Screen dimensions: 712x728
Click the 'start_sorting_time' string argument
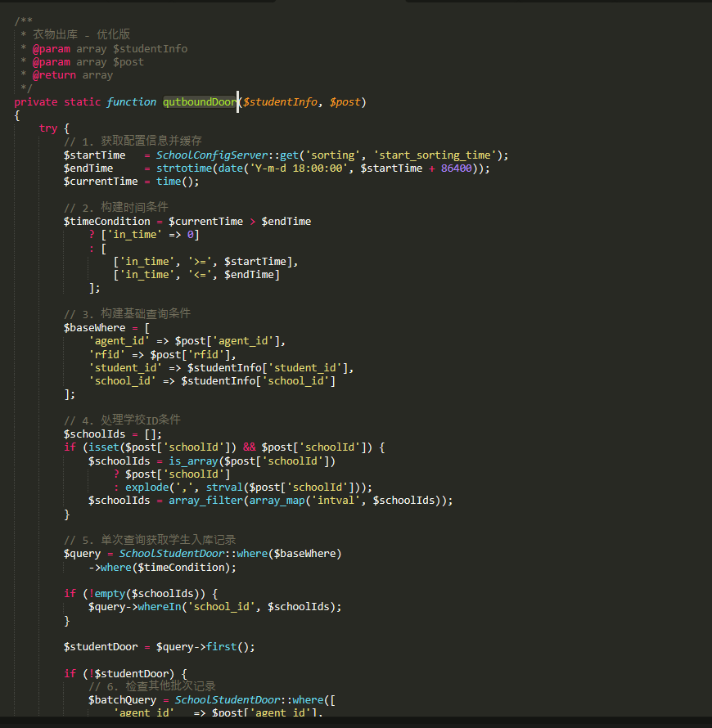pos(435,155)
